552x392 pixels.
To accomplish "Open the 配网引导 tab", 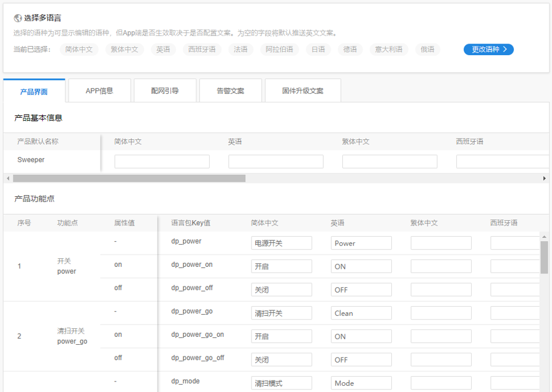I will click(x=164, y=90).
